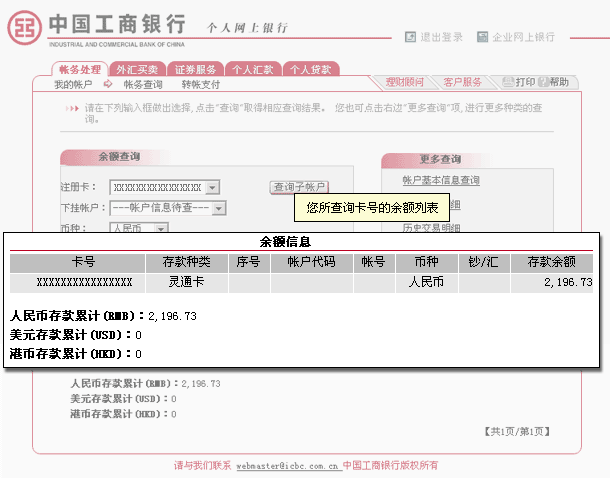Expand the 下挂帐户 account dropdown

tap(219, 208)
